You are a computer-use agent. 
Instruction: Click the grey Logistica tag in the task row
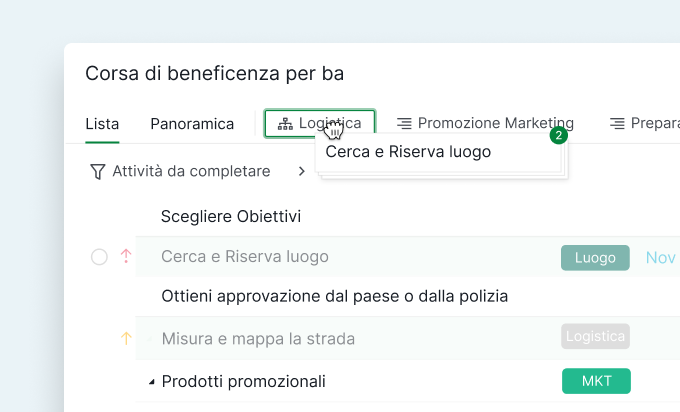tap(595, 337)
